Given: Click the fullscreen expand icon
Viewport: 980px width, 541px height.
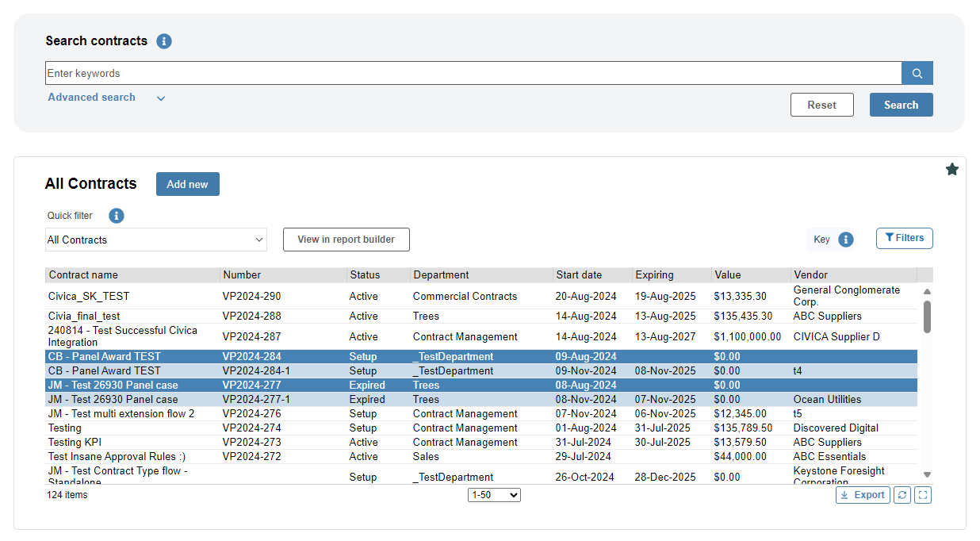Looking at the screenshot, I should (x=923, y=495).
